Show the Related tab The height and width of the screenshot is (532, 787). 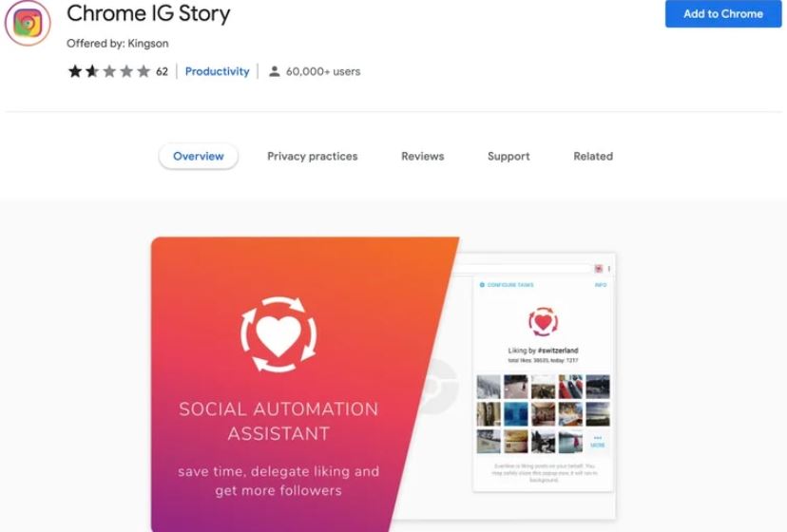point(593,156)
